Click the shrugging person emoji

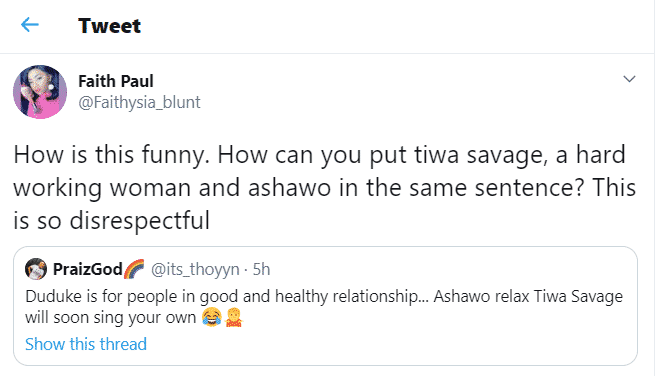pyautogui.click(x=233, y=317)
